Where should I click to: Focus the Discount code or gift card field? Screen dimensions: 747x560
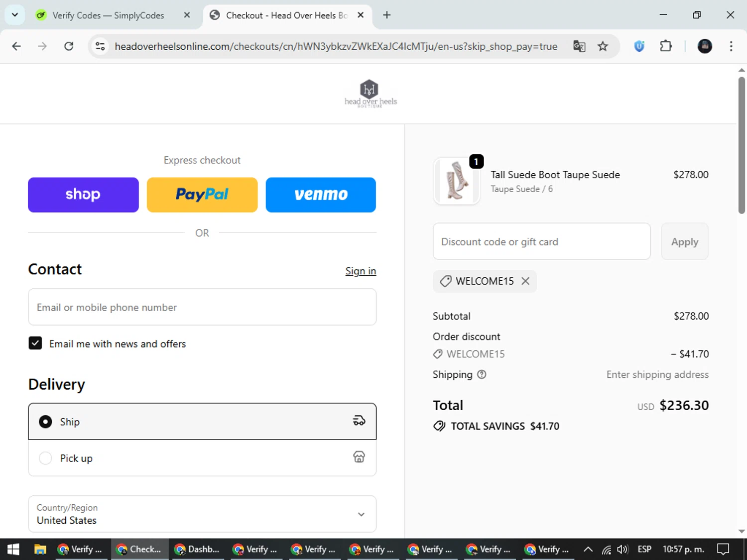point(542,241)
